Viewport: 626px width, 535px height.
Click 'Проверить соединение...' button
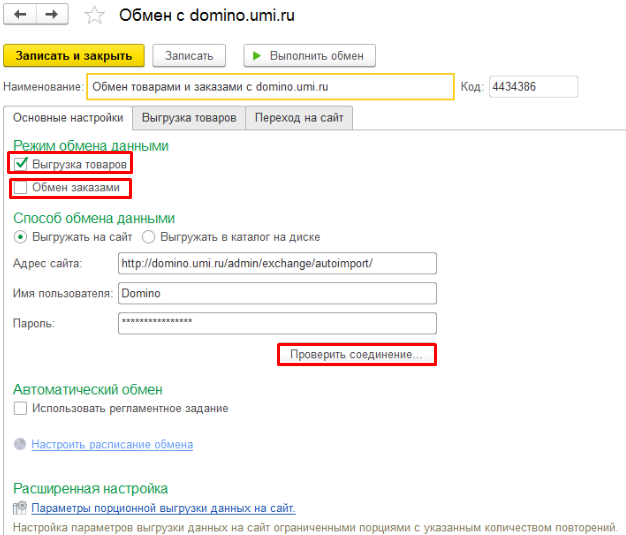pyautogui.click(x=357, y=355)
